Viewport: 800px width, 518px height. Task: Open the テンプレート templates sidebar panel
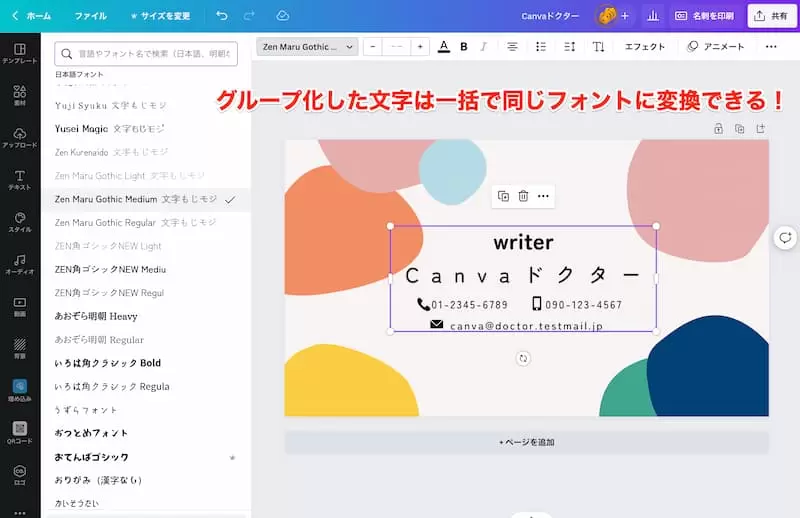[x=19, y=53]
